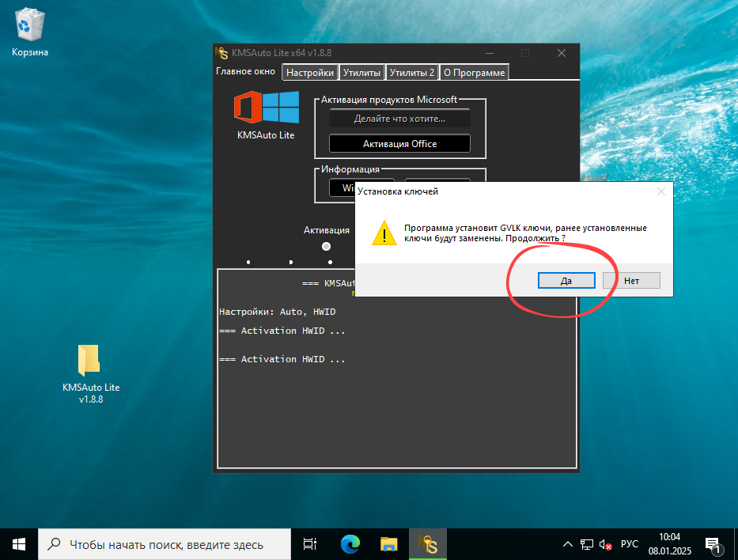Show hidden system tray icons

568,544
